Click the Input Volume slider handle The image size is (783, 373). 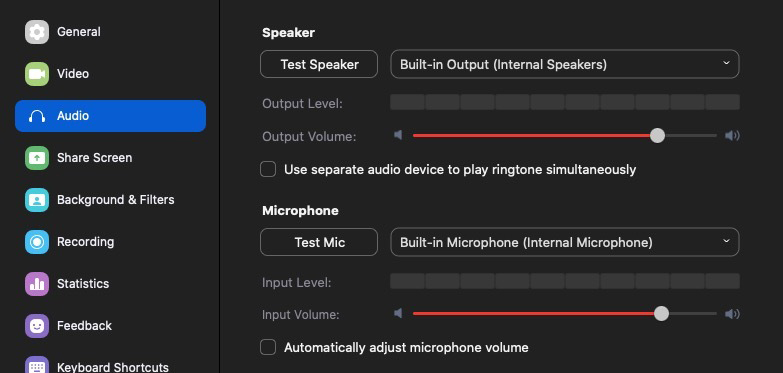661,314
